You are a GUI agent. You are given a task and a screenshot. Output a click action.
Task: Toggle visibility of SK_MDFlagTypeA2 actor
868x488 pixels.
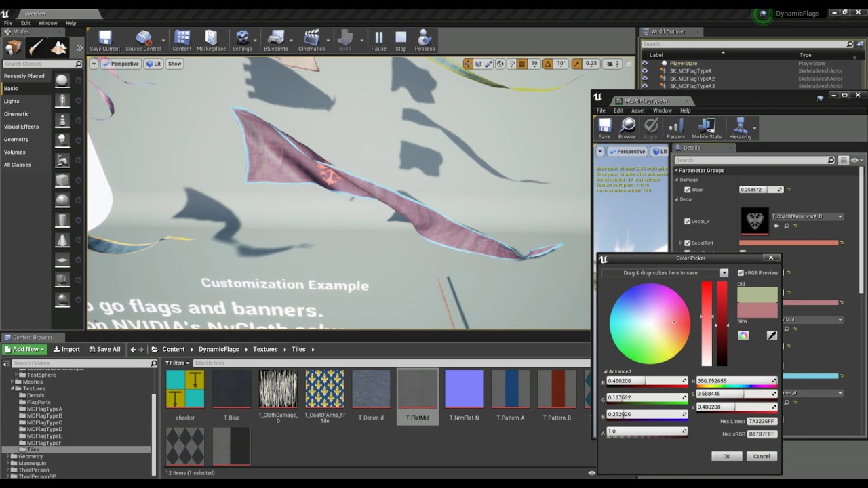[645, 79]
